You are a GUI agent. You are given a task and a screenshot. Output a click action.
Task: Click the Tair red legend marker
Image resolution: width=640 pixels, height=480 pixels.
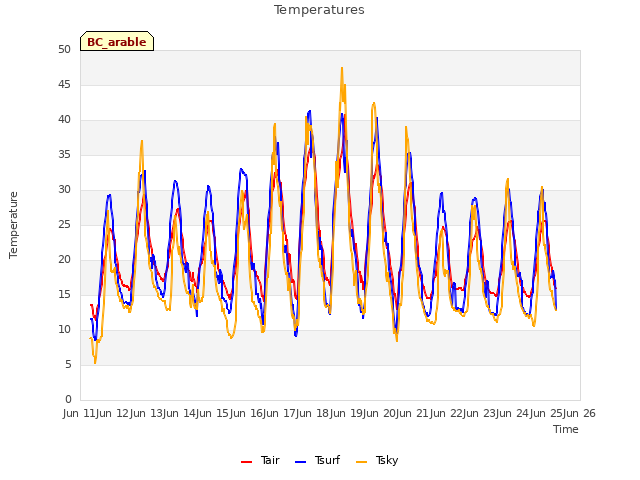(x=246, y=462)
